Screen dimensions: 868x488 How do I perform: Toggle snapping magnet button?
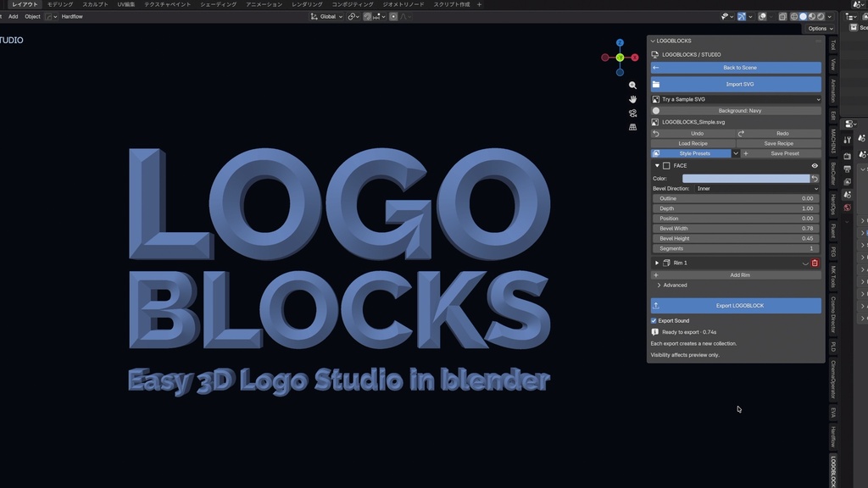[368, 17]
